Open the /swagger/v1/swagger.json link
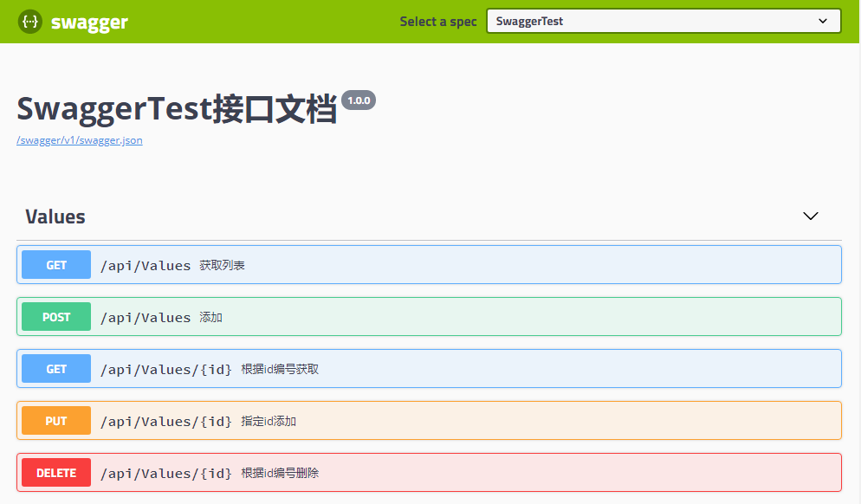861x504 pixels. click(x=80, y=140)
